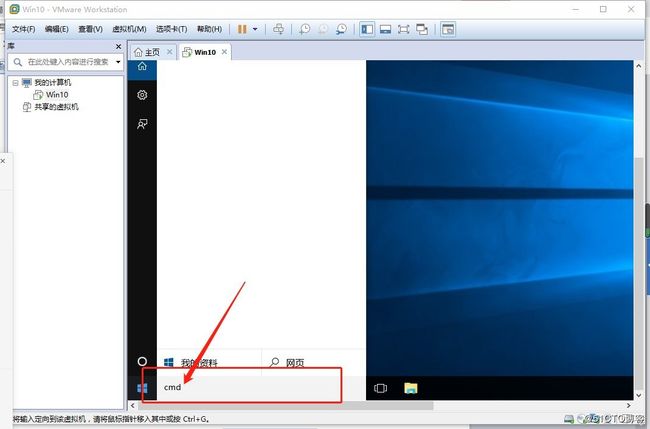Click the VMware Workstation title bar icon
The height and width of the screenshot is (429, 650).
click(x=15, y=9)
